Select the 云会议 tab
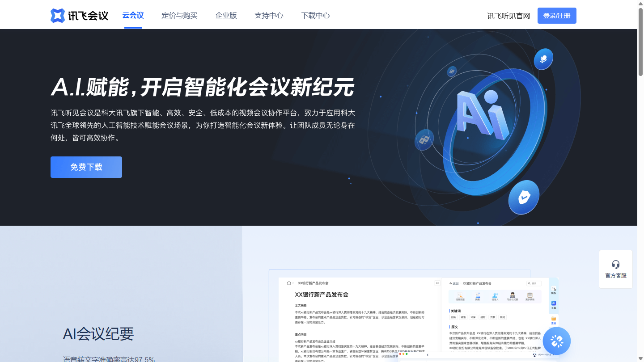 133,15
